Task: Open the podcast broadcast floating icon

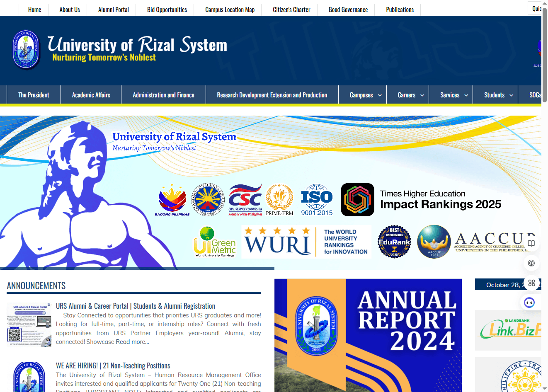Action: click(x=531, y=263)
